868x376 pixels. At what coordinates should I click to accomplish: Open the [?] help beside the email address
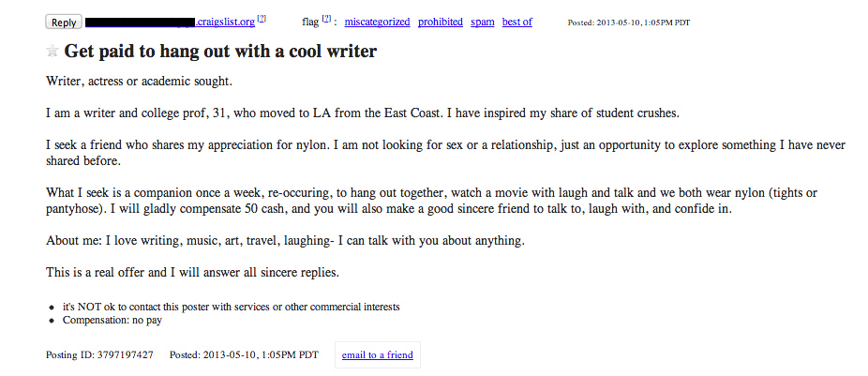point(262,19)
